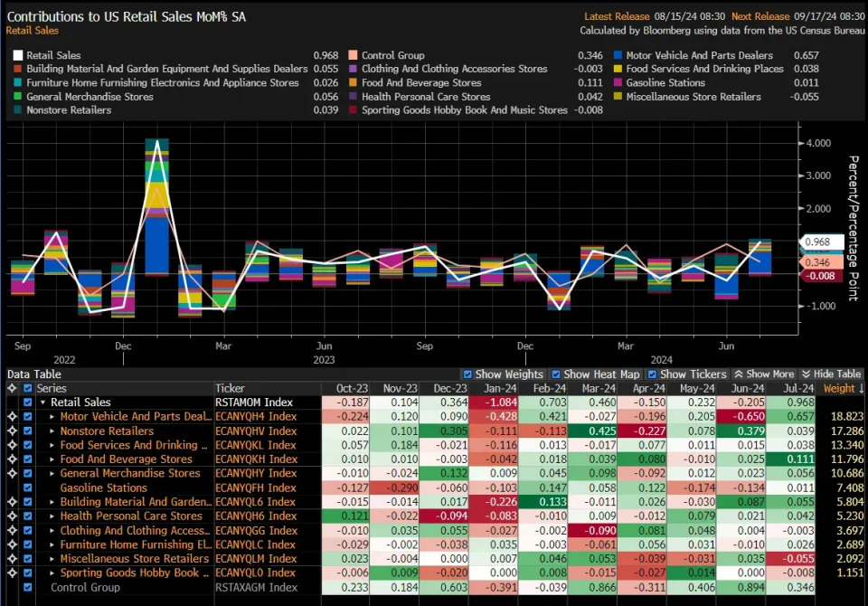Collapse the Retail Sales tree row
This screenshot has height=606, width=868.
coord(42,402)
